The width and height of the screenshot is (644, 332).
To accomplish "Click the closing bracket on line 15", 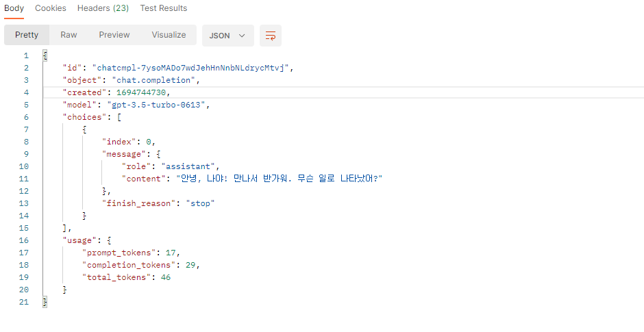I will coord(65,228).
